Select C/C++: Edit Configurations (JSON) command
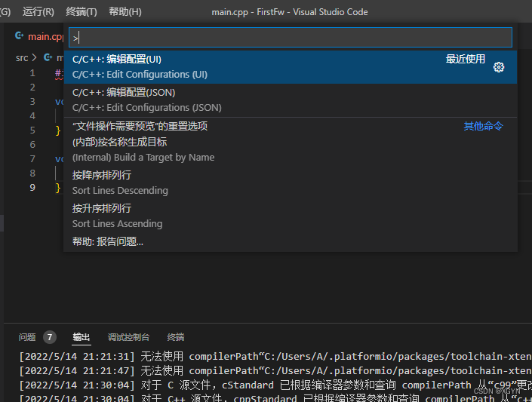 [x=291, y=100]
